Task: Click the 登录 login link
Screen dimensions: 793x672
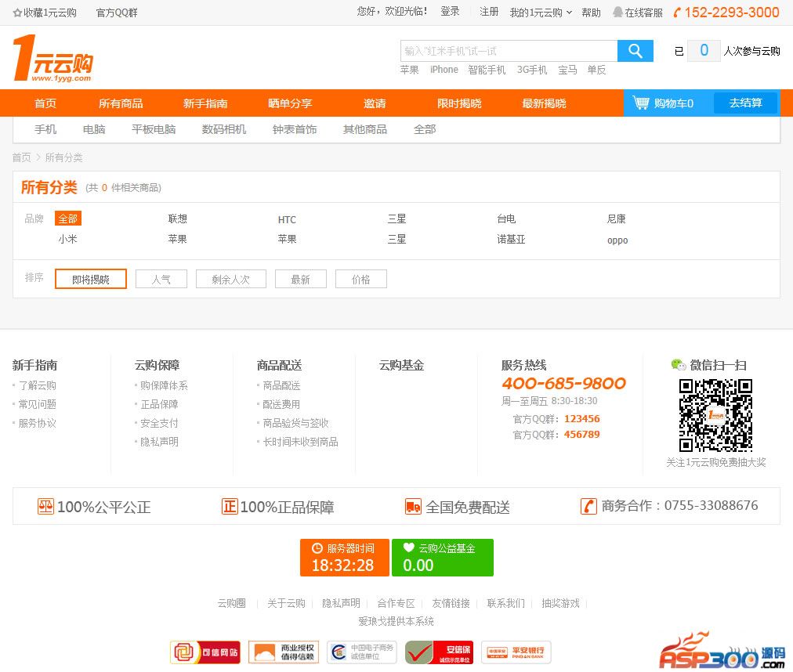Action: 450,12
